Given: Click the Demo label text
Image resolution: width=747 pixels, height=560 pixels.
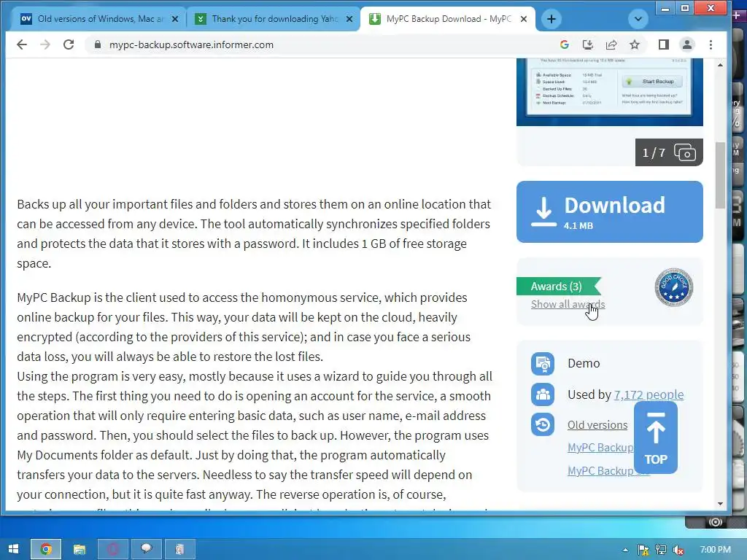Looking at the screenshot, I should point(584,363).
